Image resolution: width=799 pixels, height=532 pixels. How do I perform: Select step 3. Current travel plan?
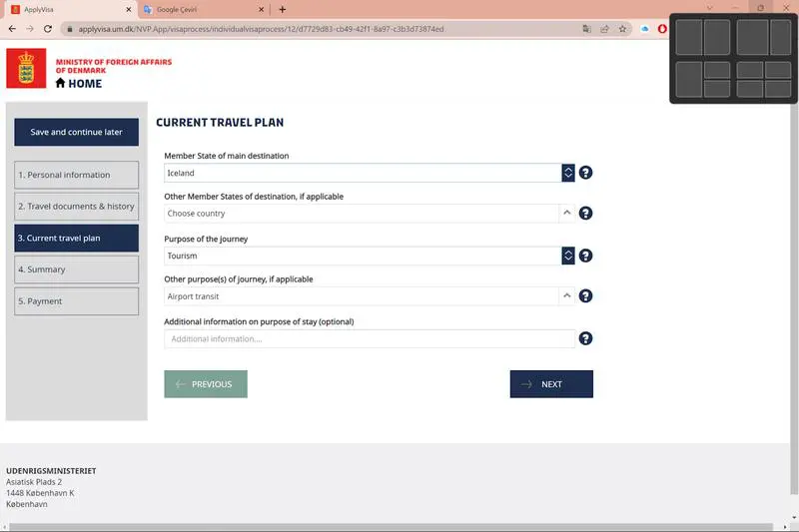[x=77, y=238]
